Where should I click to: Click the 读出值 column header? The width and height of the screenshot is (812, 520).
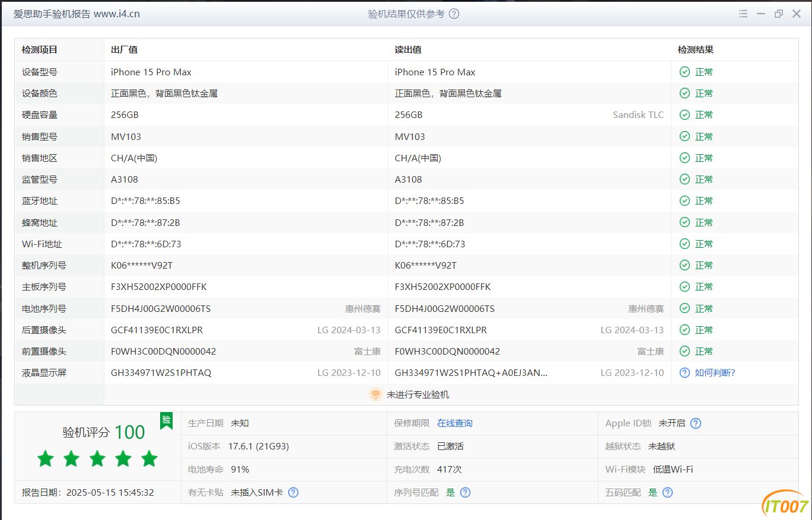click(x=408, y=50)
